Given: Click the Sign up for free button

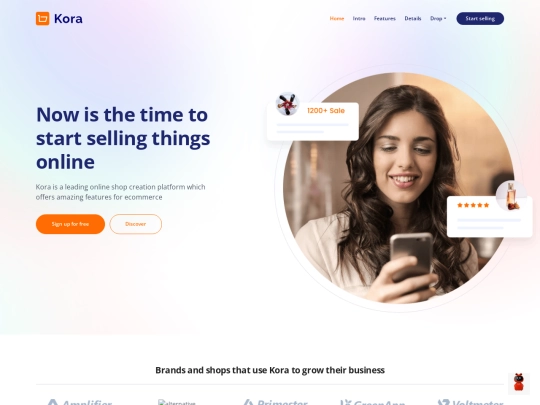Looking at the screenshot, I should tap(70, 224).
